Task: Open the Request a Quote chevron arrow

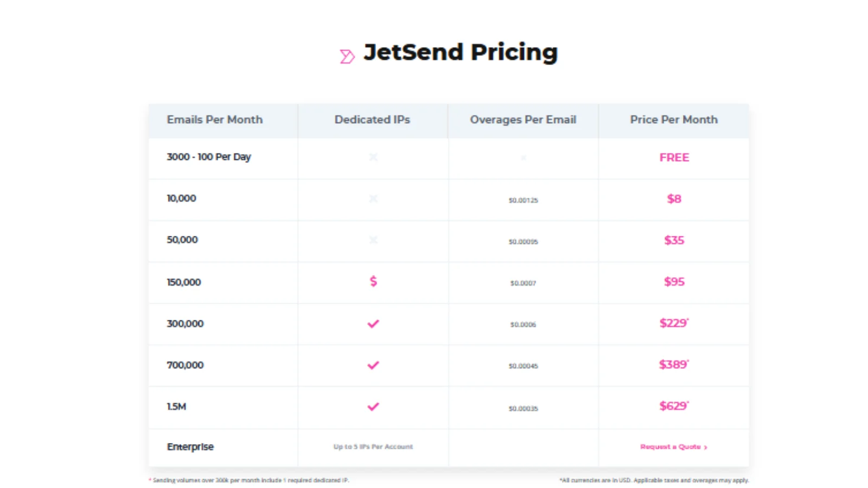Action: coord(705,447)
